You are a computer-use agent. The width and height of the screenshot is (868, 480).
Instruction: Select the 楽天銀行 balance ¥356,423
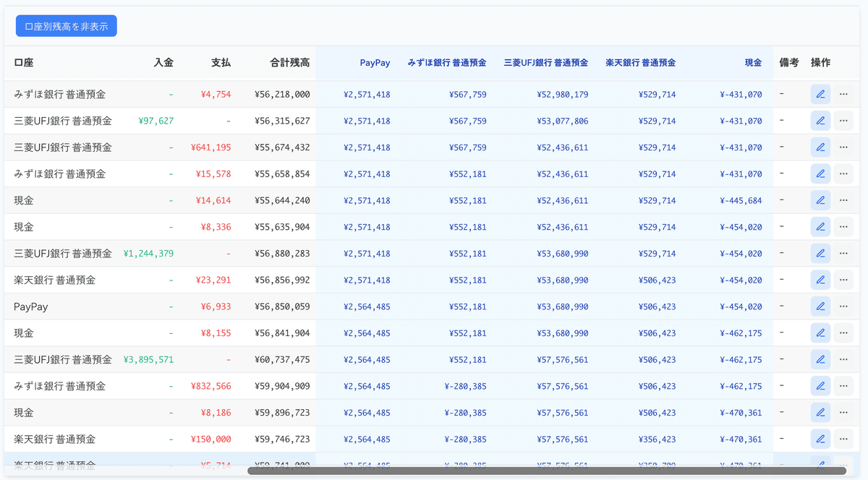(658, 439)
